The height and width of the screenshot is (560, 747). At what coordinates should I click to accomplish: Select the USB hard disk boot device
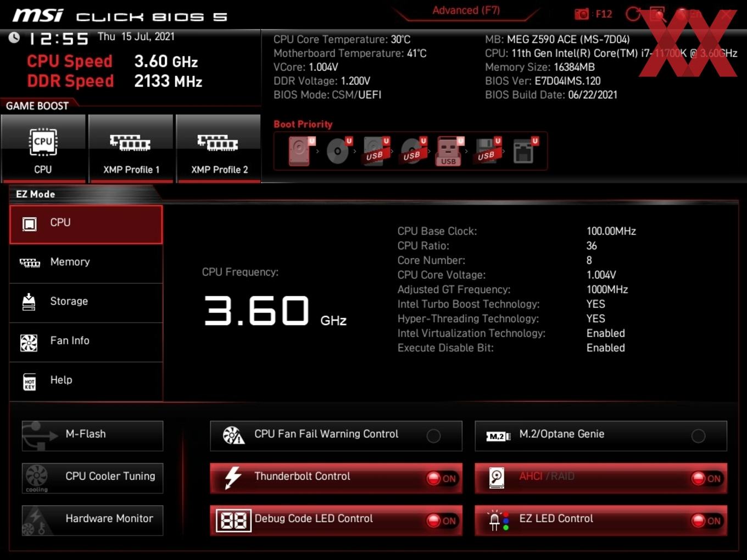click(376, 151)
